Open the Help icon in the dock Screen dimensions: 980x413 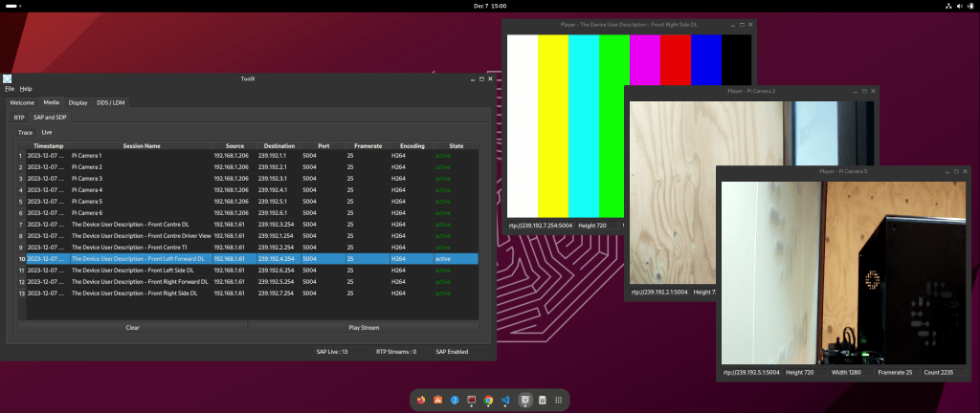pyautogui.click(x=455, y=400)
